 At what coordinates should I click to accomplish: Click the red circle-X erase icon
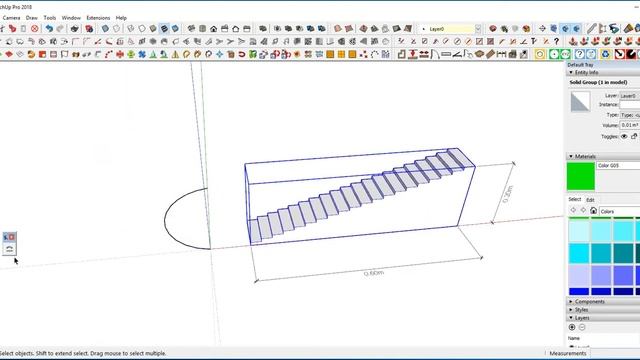[35, 29]
